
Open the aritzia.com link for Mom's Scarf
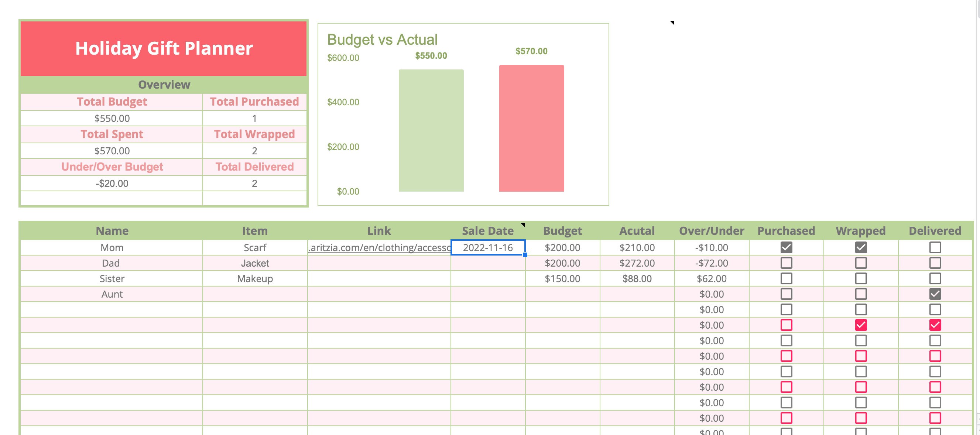[x=378, y=247]
